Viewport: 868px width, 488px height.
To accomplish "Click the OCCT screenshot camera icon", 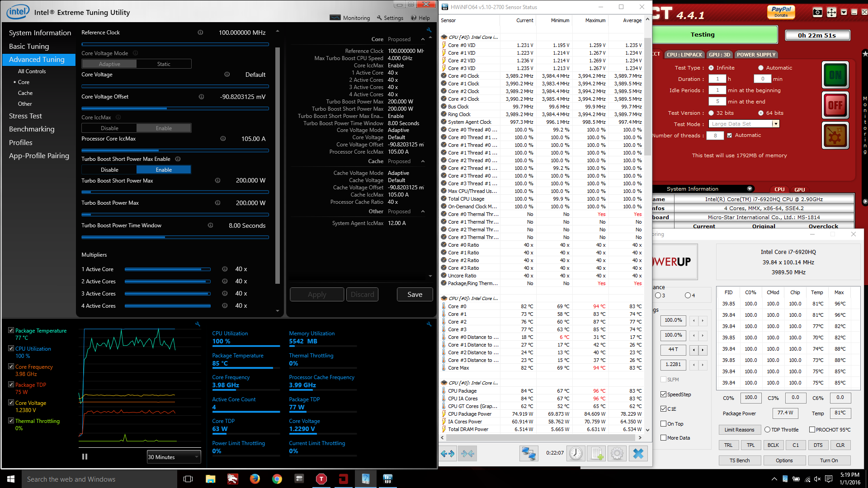I will pos(817,13).
